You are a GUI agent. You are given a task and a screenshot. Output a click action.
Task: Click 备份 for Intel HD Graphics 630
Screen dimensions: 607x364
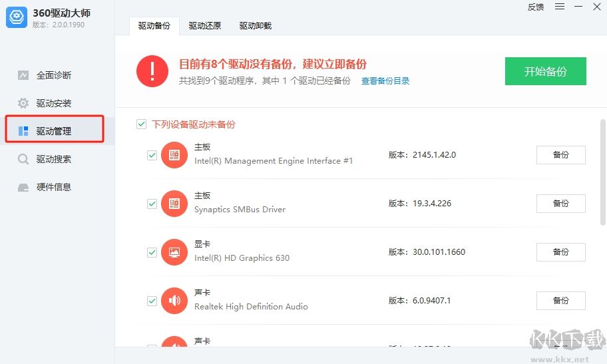coord(560,252)
